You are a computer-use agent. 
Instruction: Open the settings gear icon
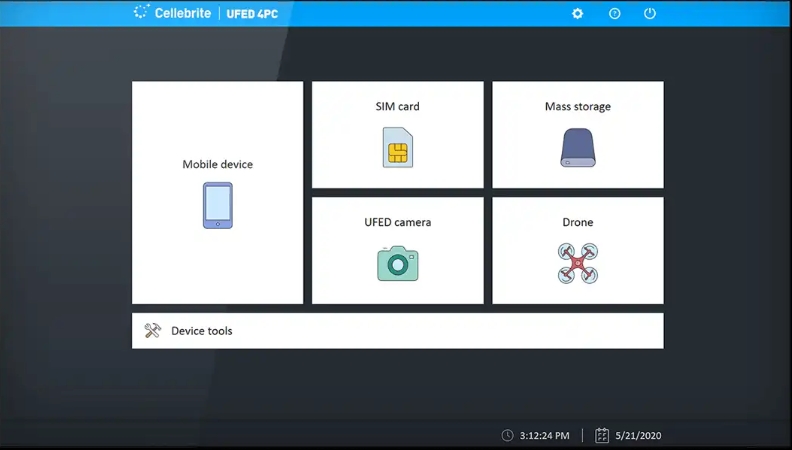[577, 14]
